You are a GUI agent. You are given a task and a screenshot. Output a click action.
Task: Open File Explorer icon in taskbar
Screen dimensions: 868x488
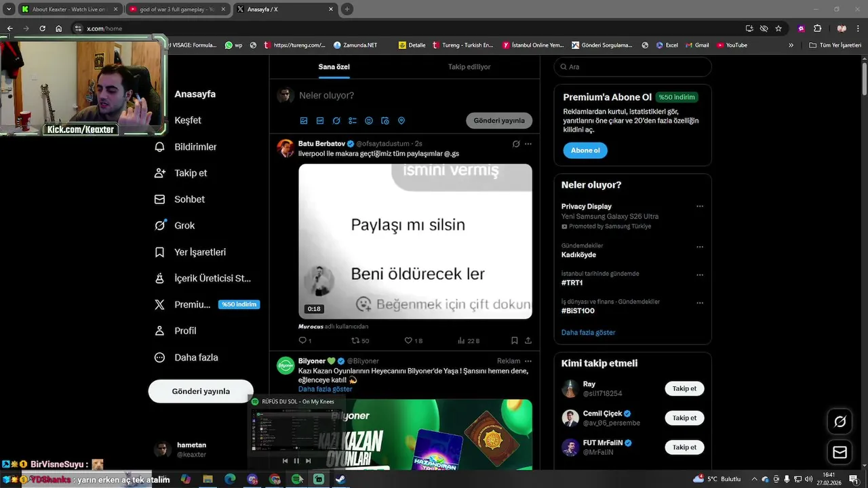pyautogui.click(x=208, y=479)
